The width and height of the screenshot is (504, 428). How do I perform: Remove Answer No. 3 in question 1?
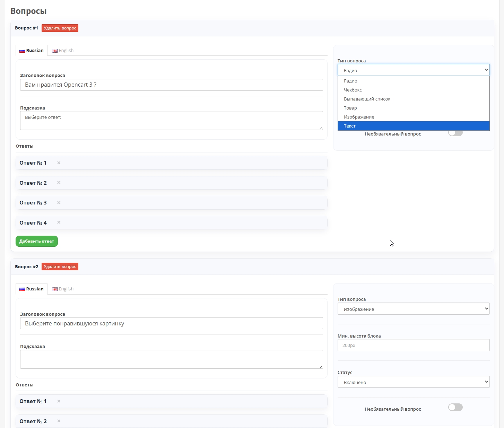(x=59, y=203)
